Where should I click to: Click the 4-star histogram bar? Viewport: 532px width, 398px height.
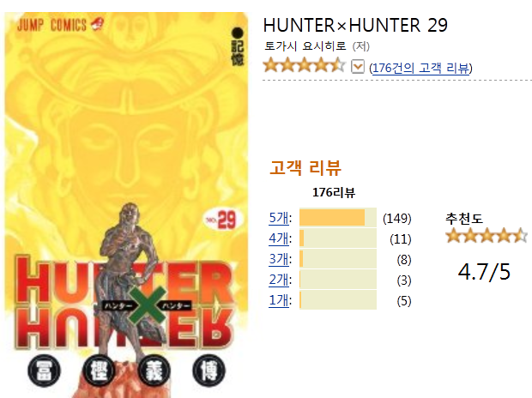338,238
